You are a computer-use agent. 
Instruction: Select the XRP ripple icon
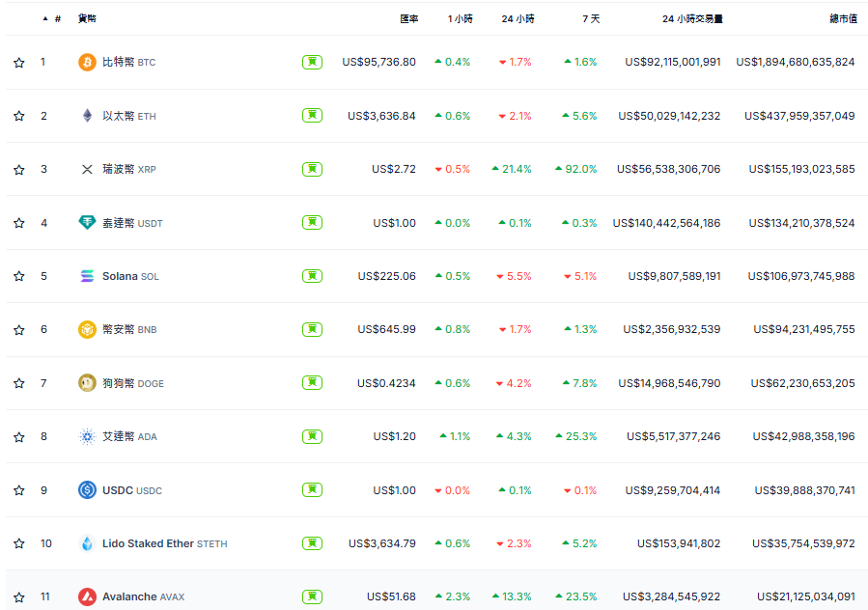(x=86, y=169)
